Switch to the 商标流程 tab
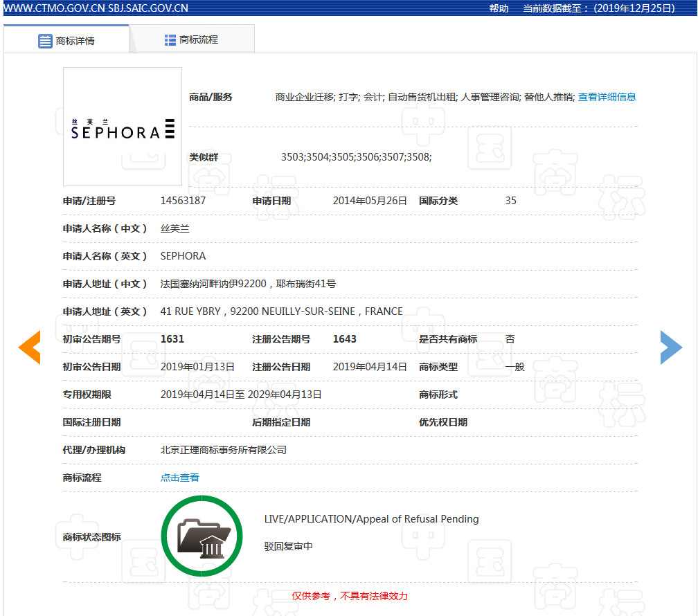The image size is (698, 616). click(x=192, y=39)
